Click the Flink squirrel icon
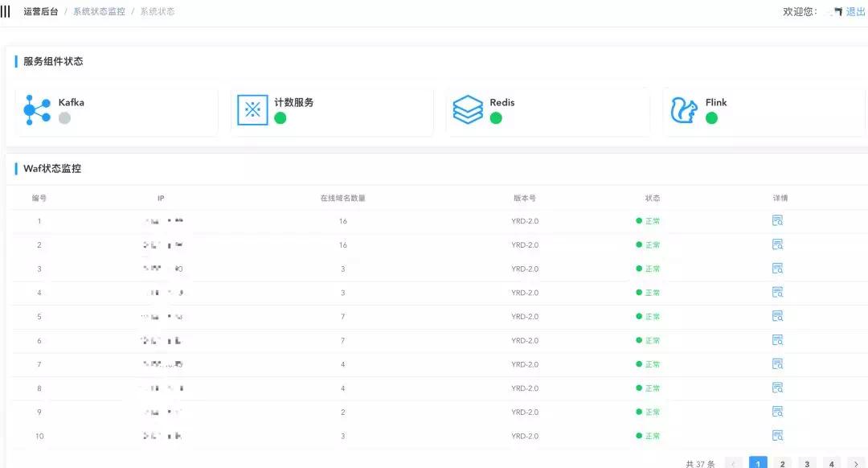Viewport: 868px width, 468px height. click(684, 111)
